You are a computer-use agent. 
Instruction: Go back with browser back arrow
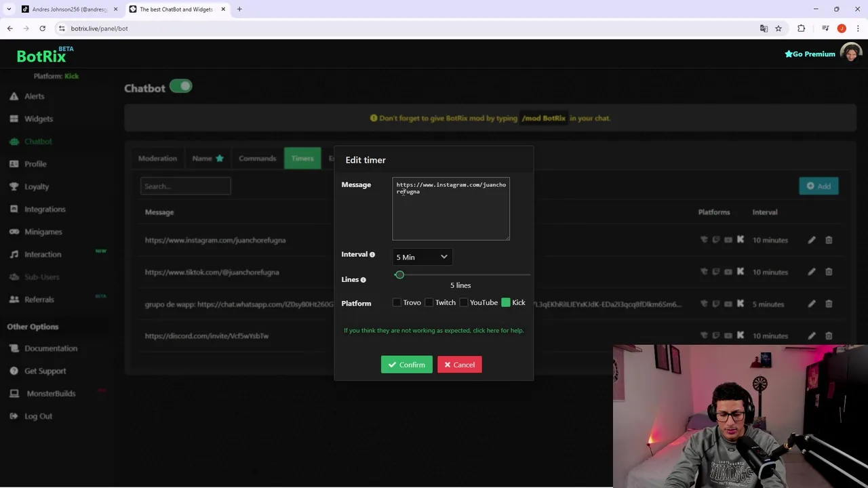tap(9, 28)
